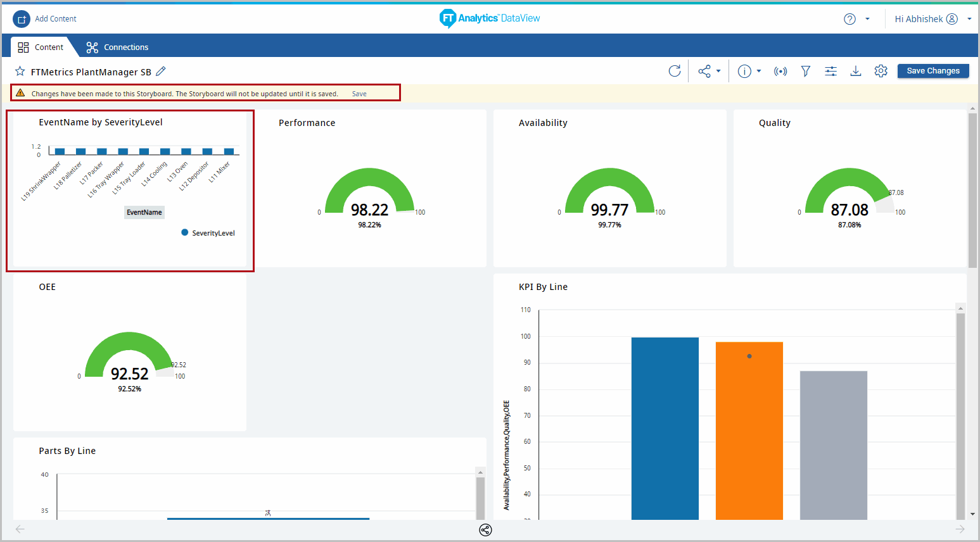Click the Performance gauge 98.22 value
This screenshot has height=542, width=980.
pos(369,210)
